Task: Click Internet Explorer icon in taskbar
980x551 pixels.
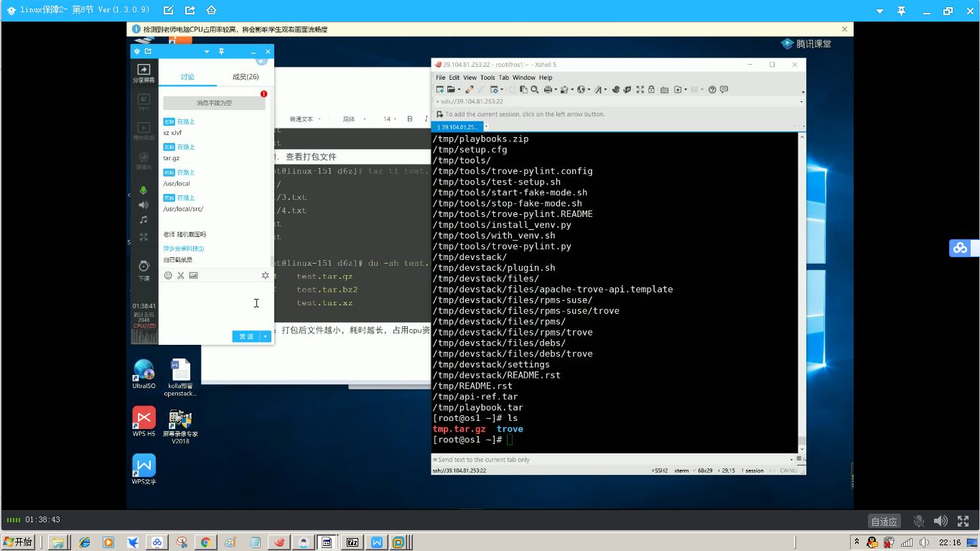Action: coord(85,542)
